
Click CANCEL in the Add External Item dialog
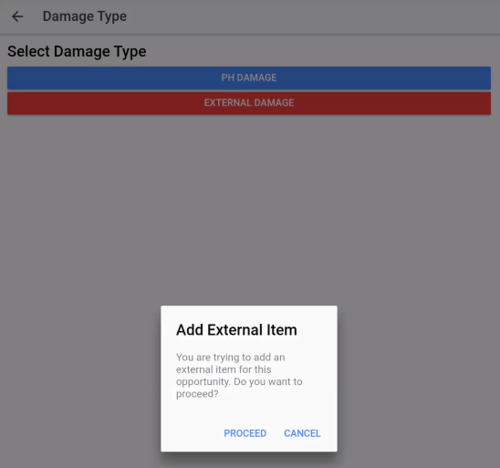pyautogui.click(x=302, y=433)
